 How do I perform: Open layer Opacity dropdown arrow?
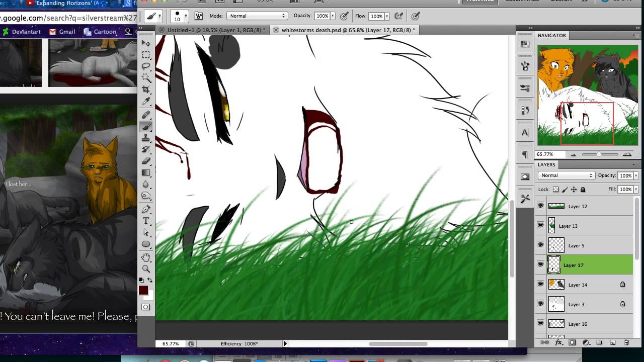(636, 175)
